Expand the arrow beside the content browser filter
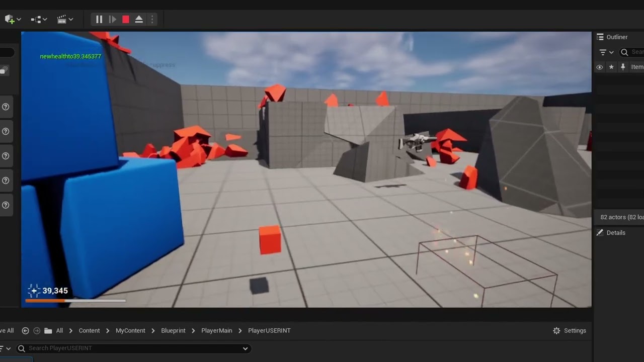 [x=8, y=348]
